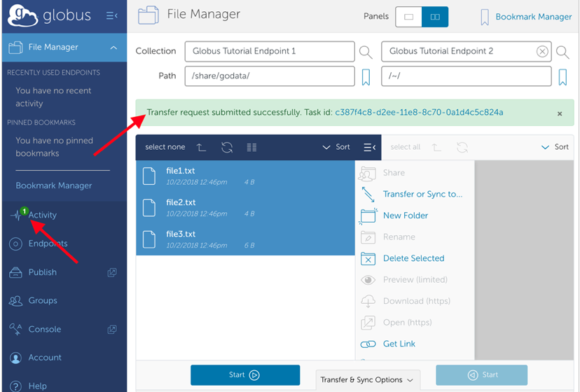Open the File Manager sidebar item
The image size is (580, 392).
(x=64, y=47)
